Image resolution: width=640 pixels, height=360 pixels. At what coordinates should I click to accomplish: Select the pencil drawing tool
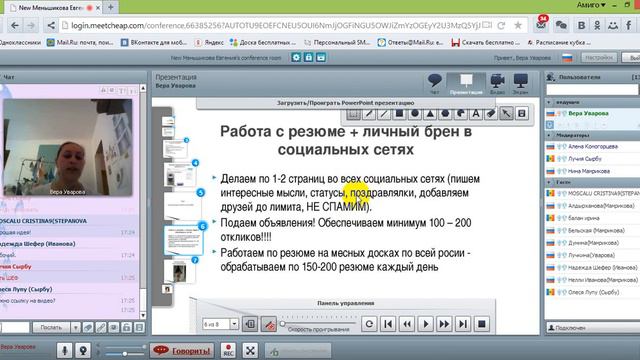369,113
